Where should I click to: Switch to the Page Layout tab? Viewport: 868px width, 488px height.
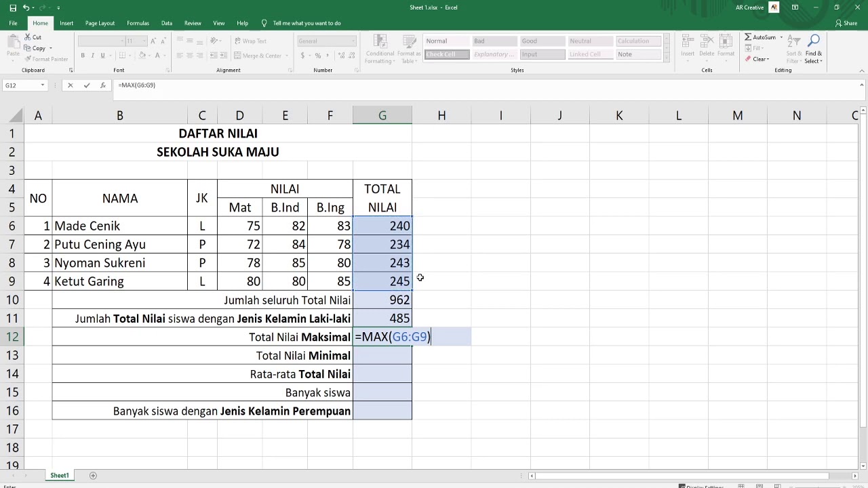tap(100, 23)
